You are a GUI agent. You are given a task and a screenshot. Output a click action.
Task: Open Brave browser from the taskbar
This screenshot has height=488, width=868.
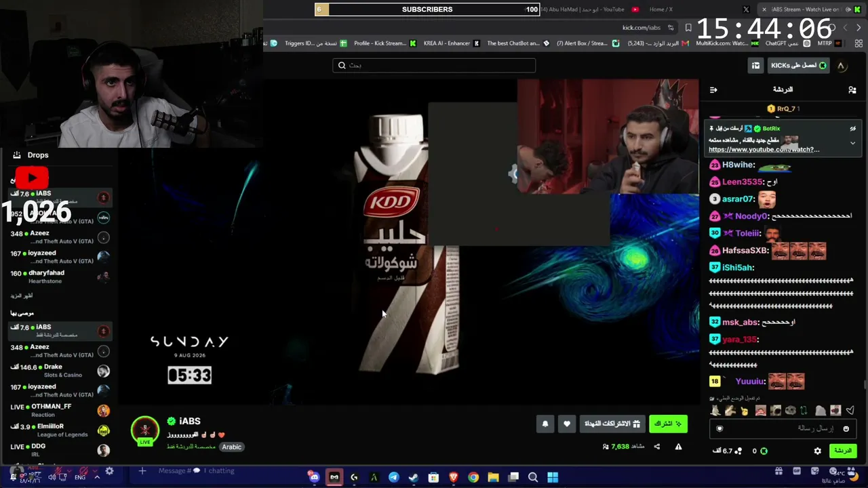453,477
